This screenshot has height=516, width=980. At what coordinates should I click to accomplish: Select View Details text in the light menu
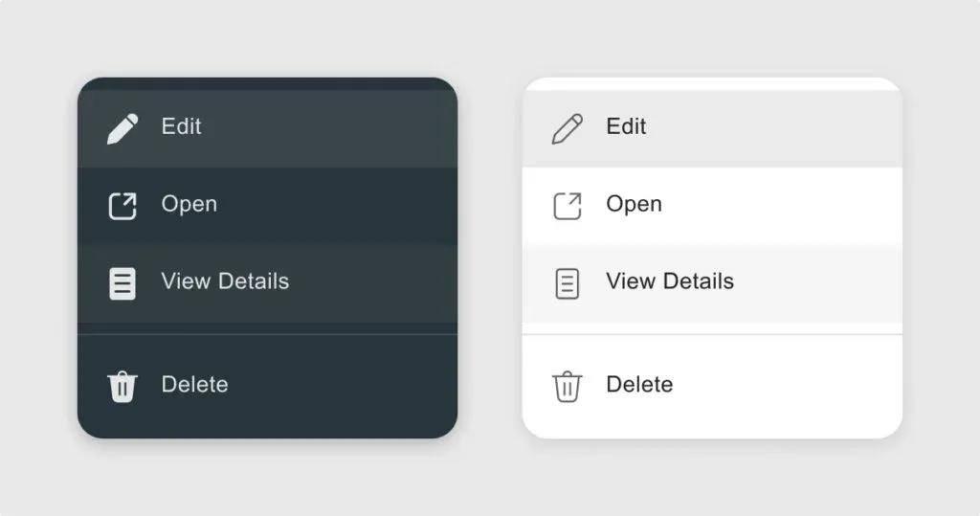670,281
